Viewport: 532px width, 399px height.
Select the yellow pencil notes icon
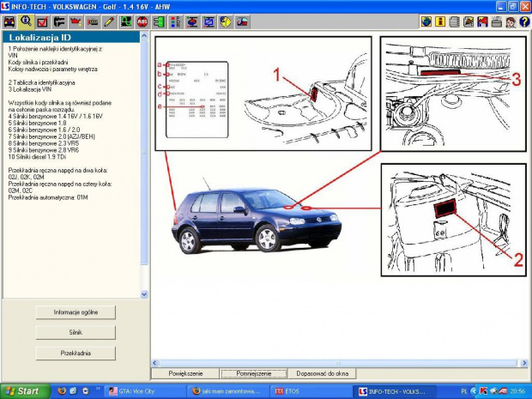[x=109, y=22]
